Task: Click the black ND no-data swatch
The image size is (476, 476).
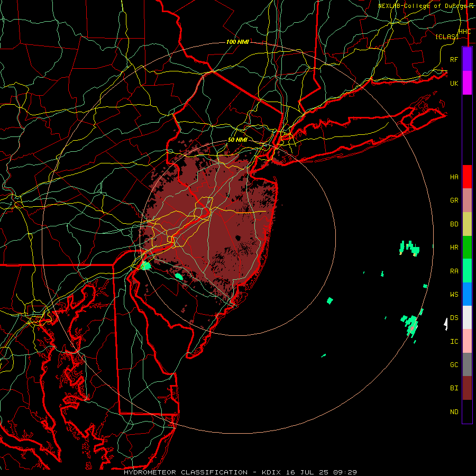Action: click(x=467, y=411)
